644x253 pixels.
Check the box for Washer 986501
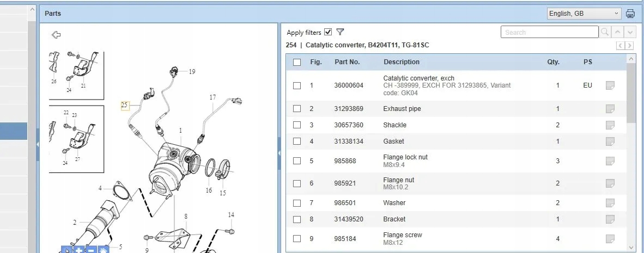click(297, 203)
